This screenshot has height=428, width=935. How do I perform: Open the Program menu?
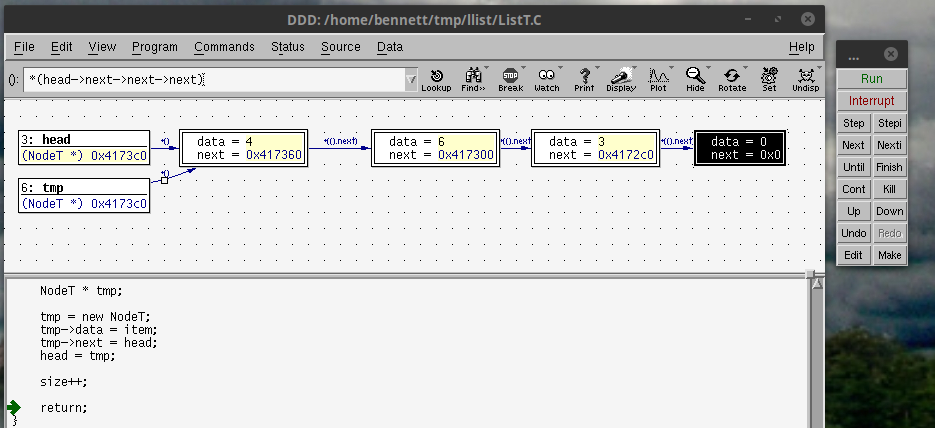[154, 47]
